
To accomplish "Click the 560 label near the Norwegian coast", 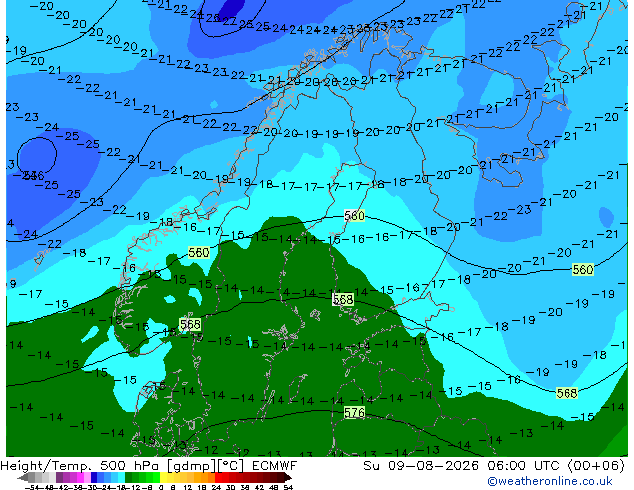I will coord(199,253).
